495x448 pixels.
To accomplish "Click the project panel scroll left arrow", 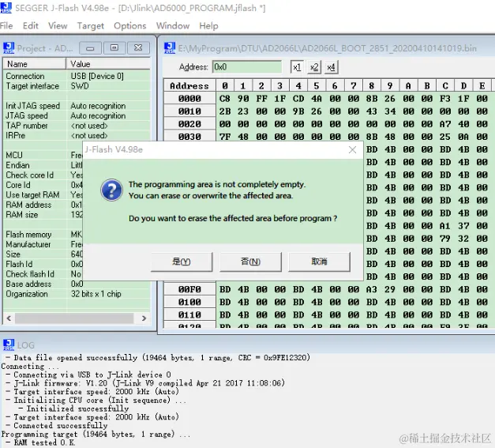I will coord(9,318).
